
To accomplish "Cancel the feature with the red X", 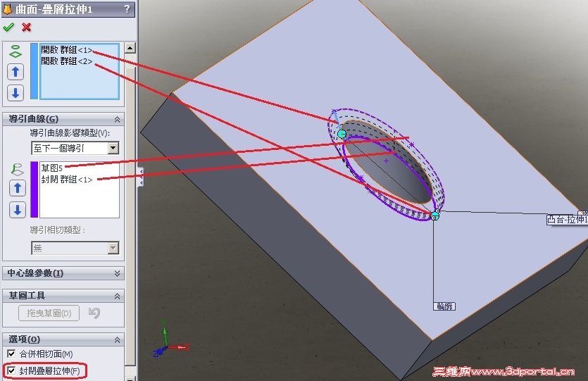I will click(x=26, y=27).
